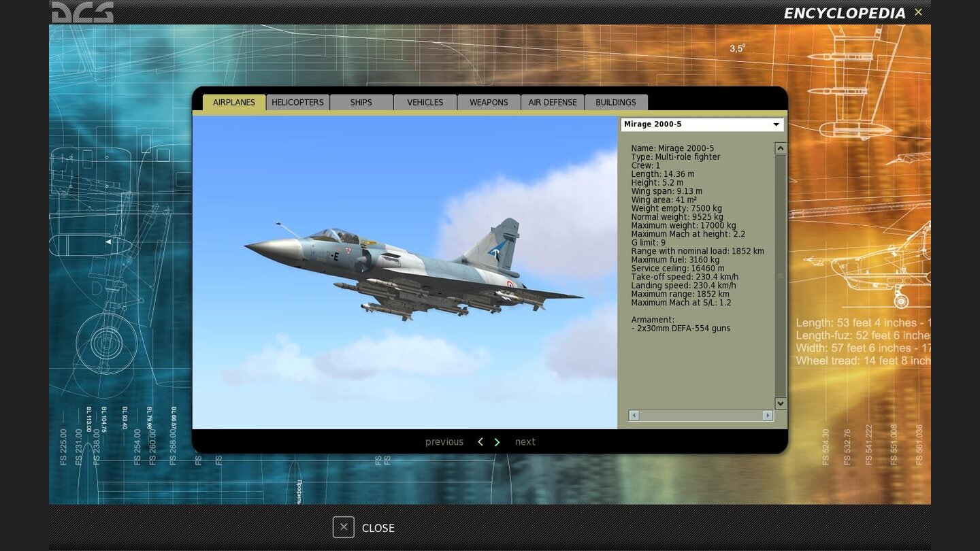The image size is (980, 551).
Task: Click 'Range with nominal load: 1852 km'
Action: point(698,251)
